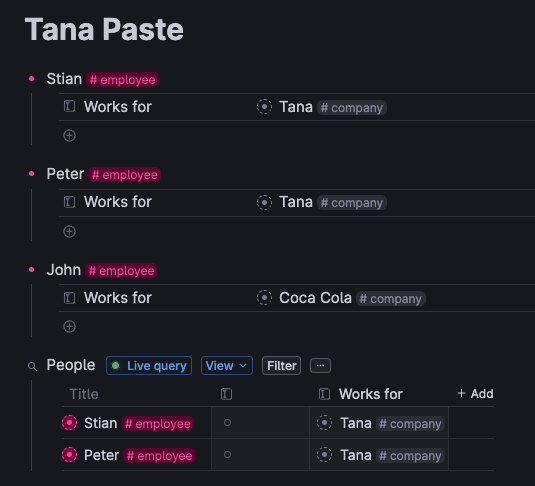Click Add to add a column
Screen dimensions: 535x486
pyautogui.click(x=475, y=394)
